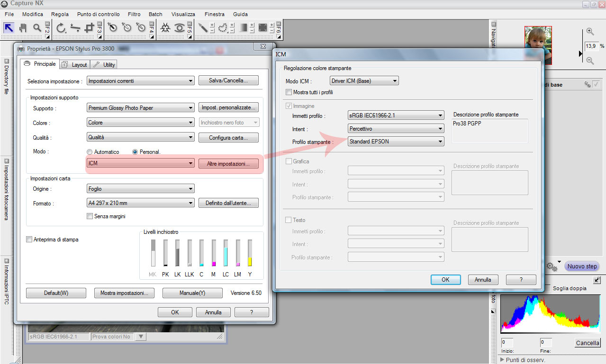Select the selection gradient tool
Viewport: 606px width, 364px height.
(x=243, y=27)
